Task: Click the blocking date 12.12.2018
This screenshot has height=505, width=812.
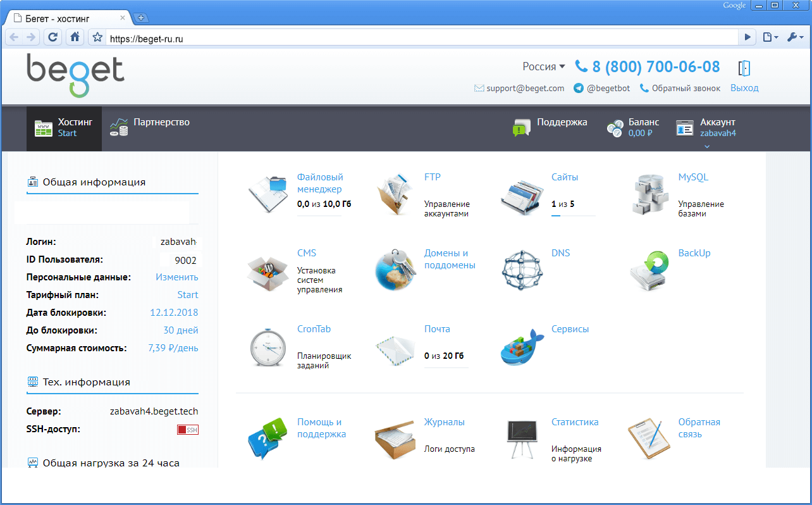Action: tap(174, 313)
